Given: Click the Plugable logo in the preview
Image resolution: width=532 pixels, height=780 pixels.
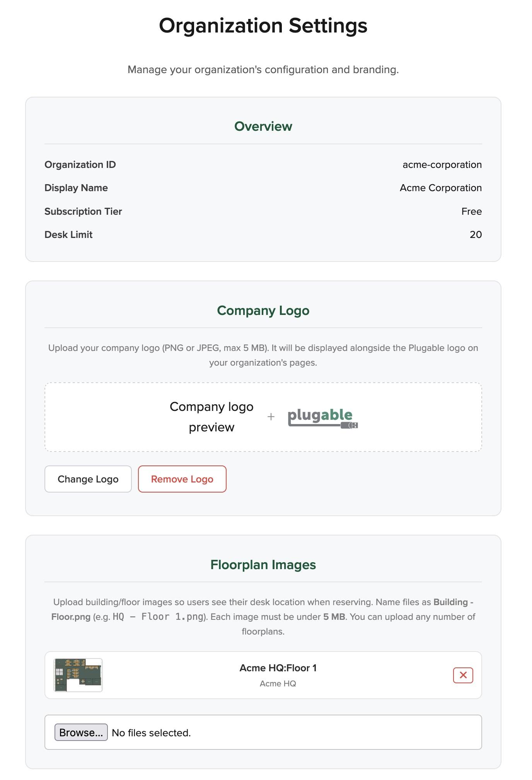Looking at the screenshot, I should (x=321, y=418).
